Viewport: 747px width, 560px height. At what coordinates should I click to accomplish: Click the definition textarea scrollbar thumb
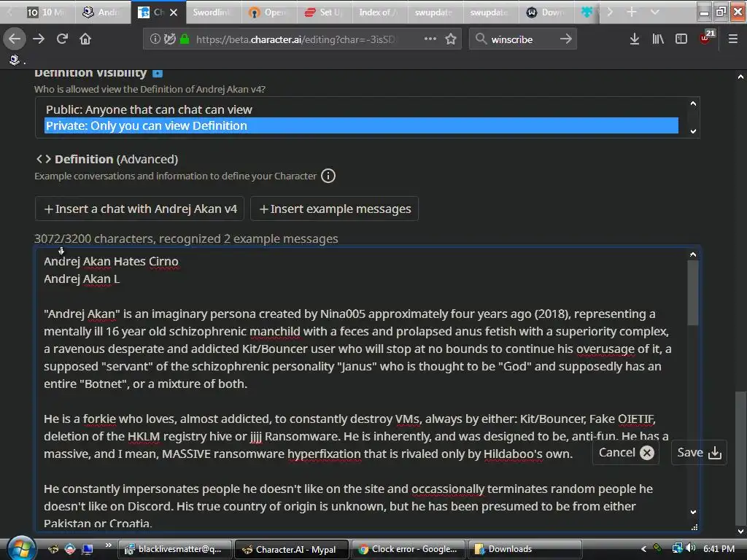[693, 292]
